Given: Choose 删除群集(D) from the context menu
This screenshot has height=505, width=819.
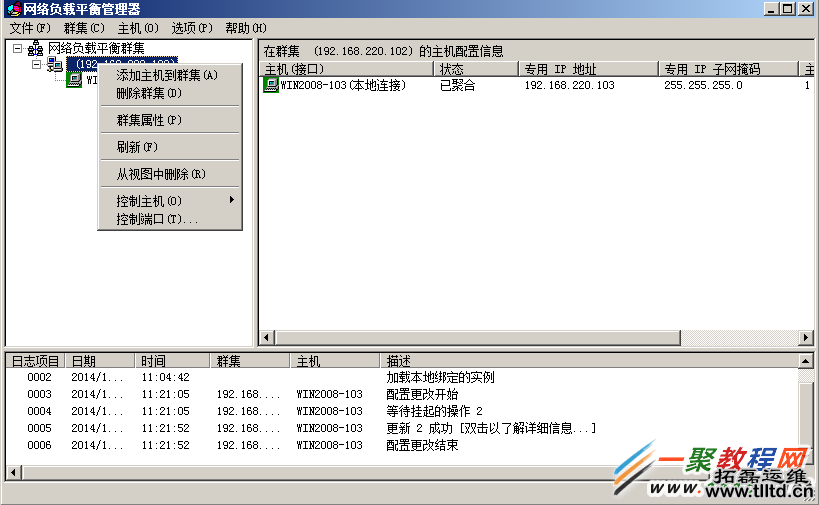Looking at the screenshot, I should tap(170, 93).
